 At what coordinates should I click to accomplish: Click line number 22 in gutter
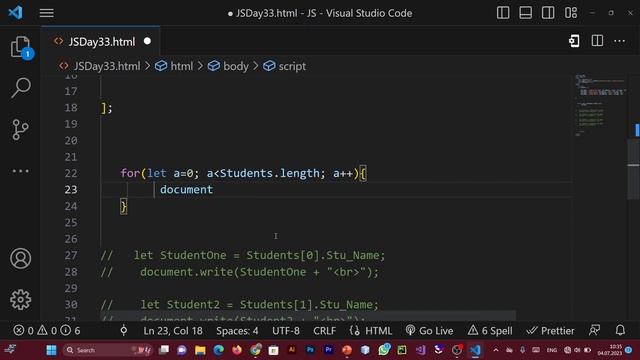[x=71, y=173]
